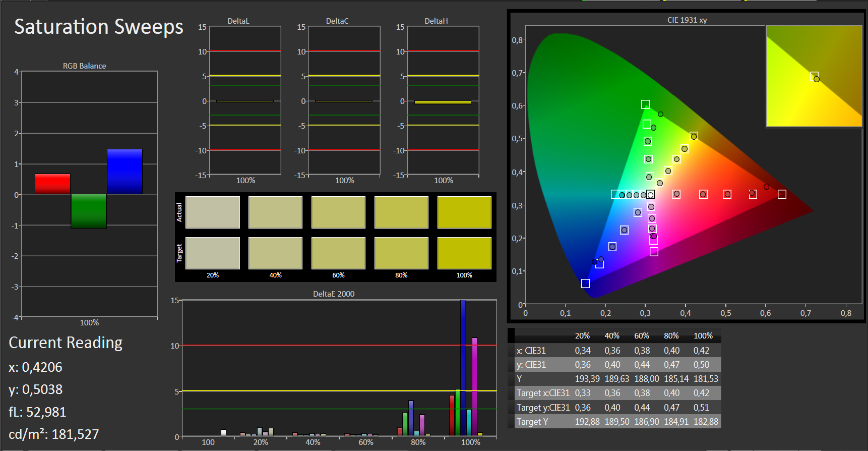Click the y: CIE31 cell reading 0,50
The height and width of the screenshot is (451, 868).
pyautogui.click(x=701, y=364)
